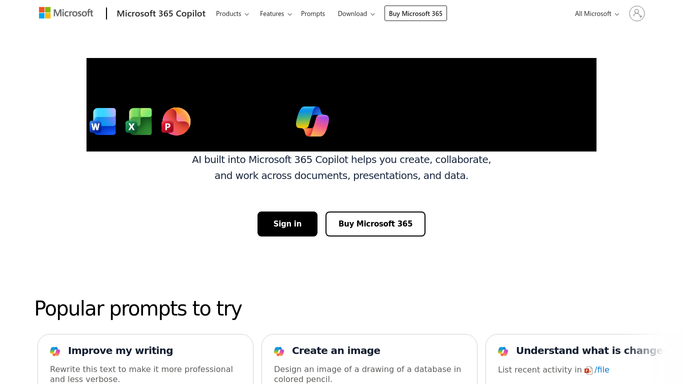This screenshot has width=683, height=384.
Task: Open the /file link in the prompt card
Action: coord(602,370)
